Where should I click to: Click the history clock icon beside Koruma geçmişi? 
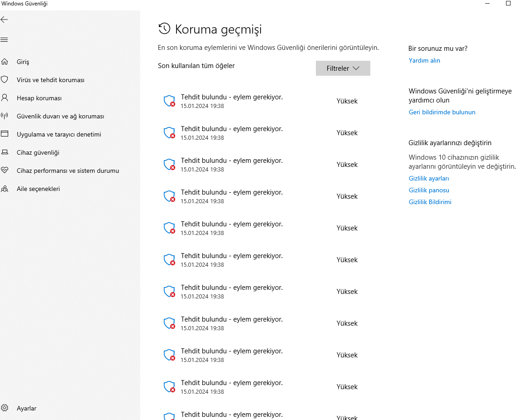164,29
